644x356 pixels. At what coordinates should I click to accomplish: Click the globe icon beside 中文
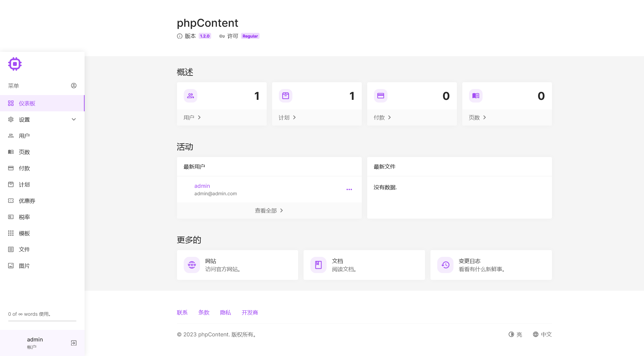pos(536,334)
